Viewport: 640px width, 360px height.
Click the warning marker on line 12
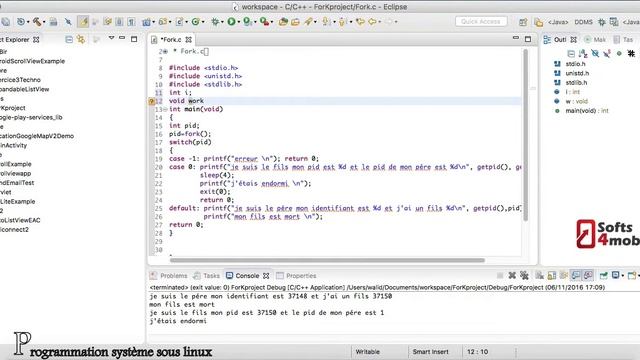151,101
